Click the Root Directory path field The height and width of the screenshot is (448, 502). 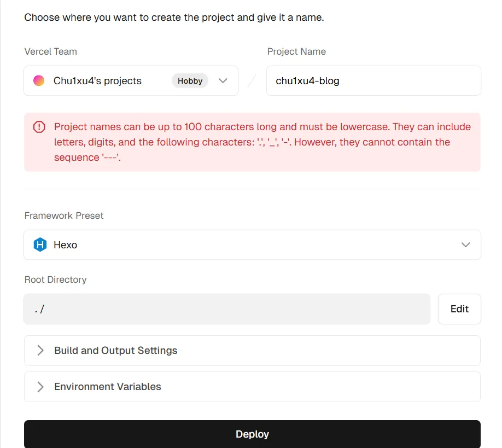(226, 310)
